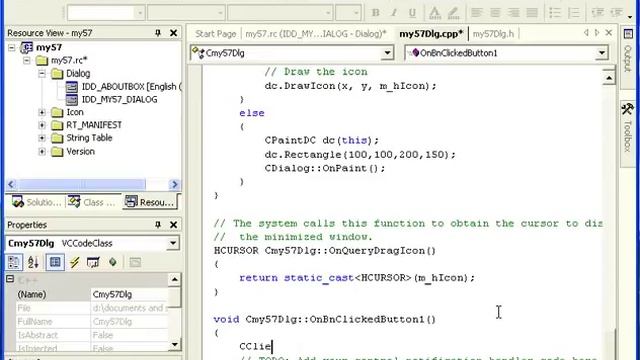640x360 pixels.
Task: Open the Cmy57Dlg class dropdown in editor
Action: click(387, 53)
